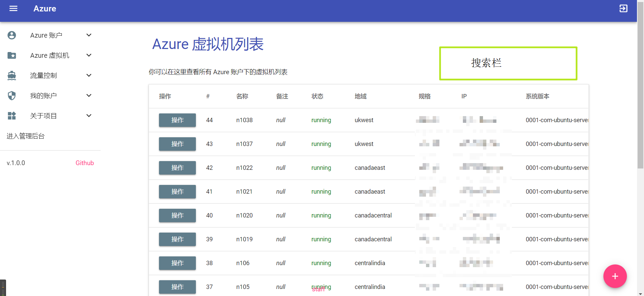Click the Azure 虚拟机列表 page heading
Viewport: 644px width, 296px height.
pos(208,44)
